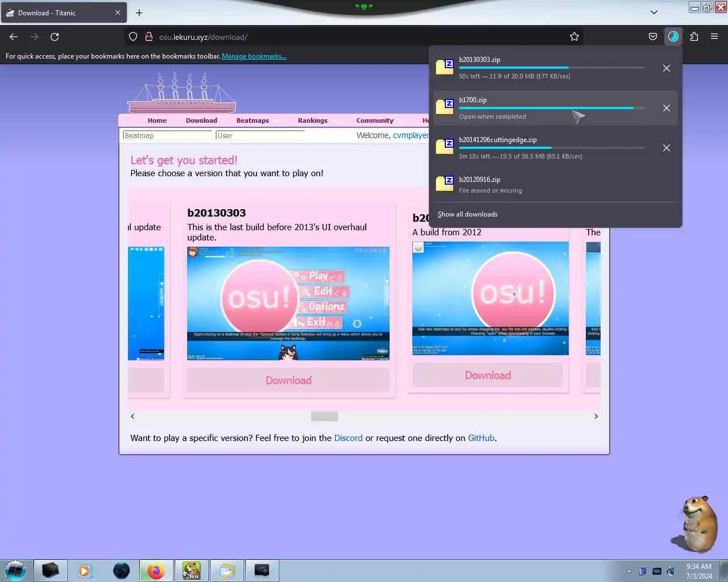Image resolution: width=728 pixels, height=582 pixels.
Task: Reload the page with refresh icon
Action: [55, 37]
